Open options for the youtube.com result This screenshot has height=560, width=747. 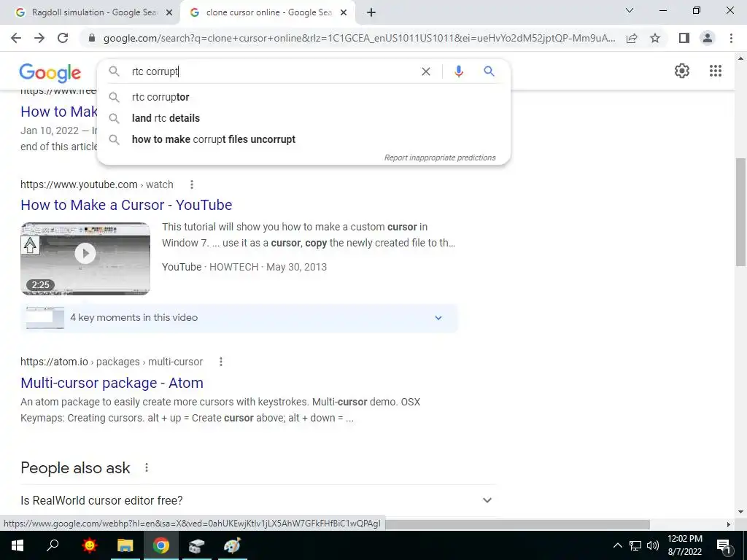click(x=192, y=184)
